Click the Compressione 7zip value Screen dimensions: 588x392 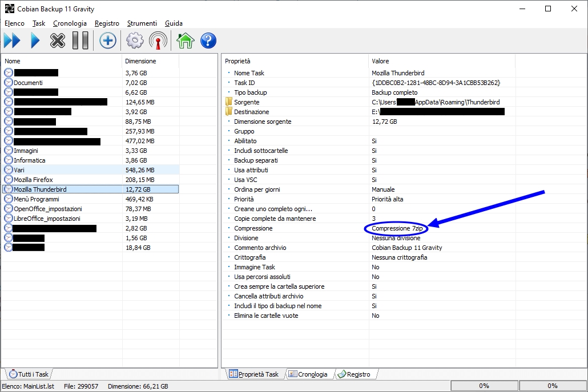tap(397, 228)
